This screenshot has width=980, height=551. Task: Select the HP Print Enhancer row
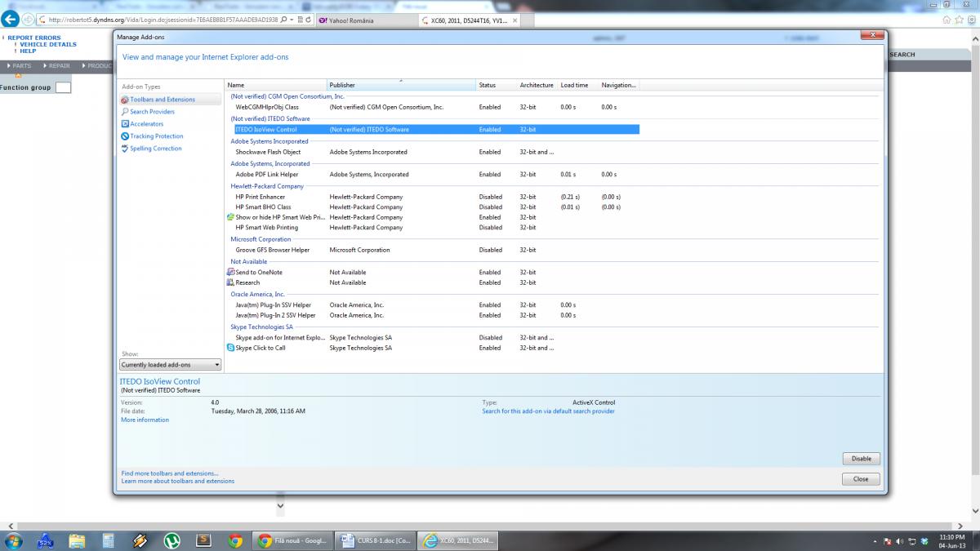pos(432,197)
